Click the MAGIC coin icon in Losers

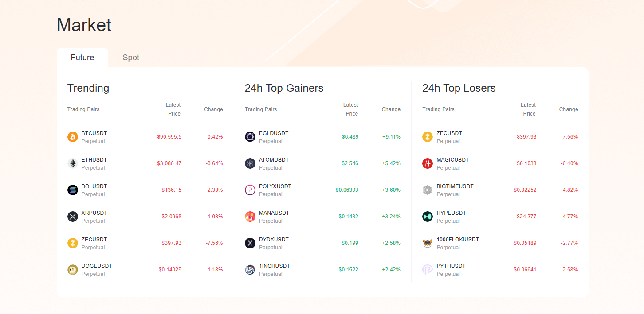[x=428, y=163]
